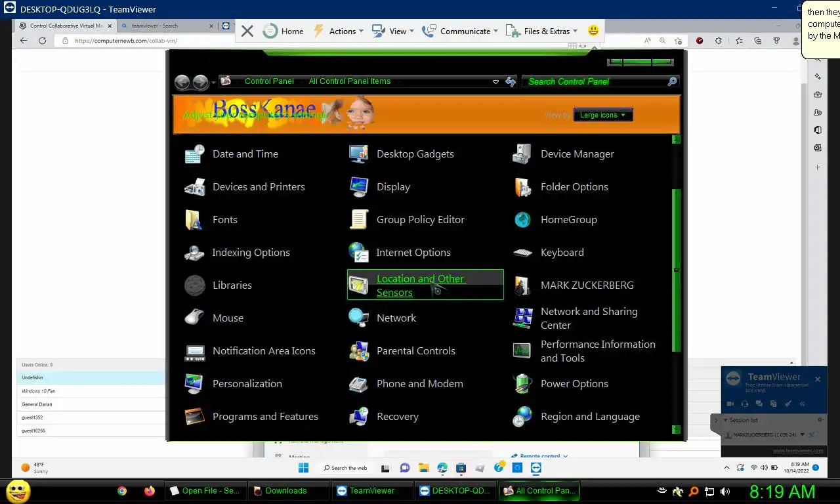
Task: Switch to teamviewer - Search browser tab
Action: (x=167, y=26)
